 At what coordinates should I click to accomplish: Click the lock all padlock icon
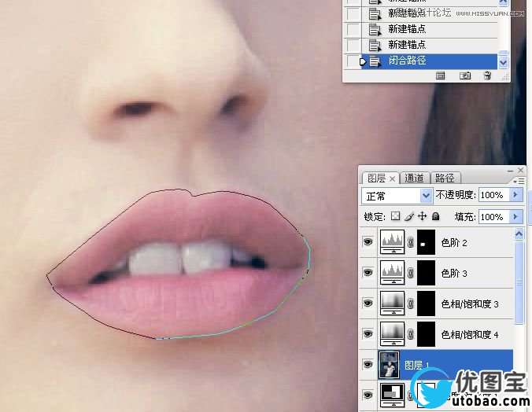(x=436, y=216)
